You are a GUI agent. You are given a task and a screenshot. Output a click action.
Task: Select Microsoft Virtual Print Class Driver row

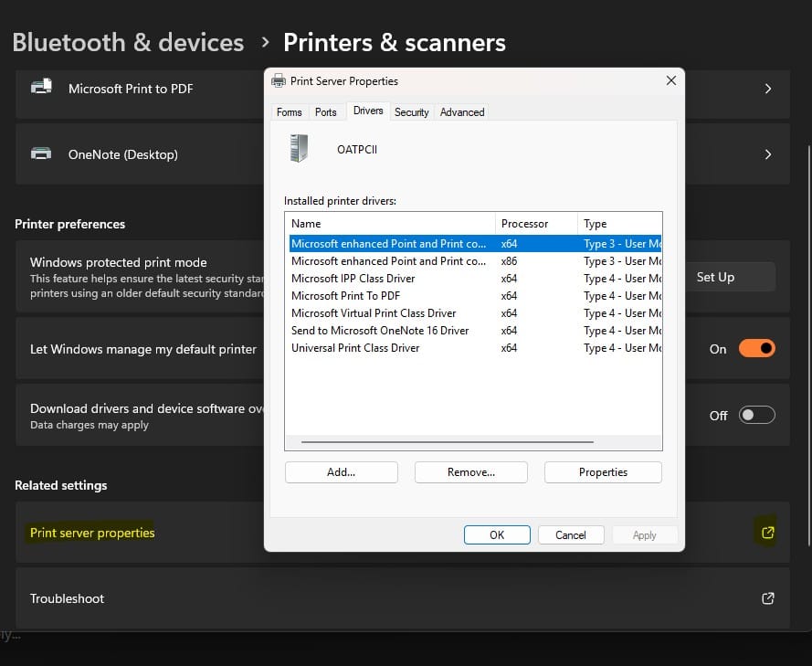[475, 312]
